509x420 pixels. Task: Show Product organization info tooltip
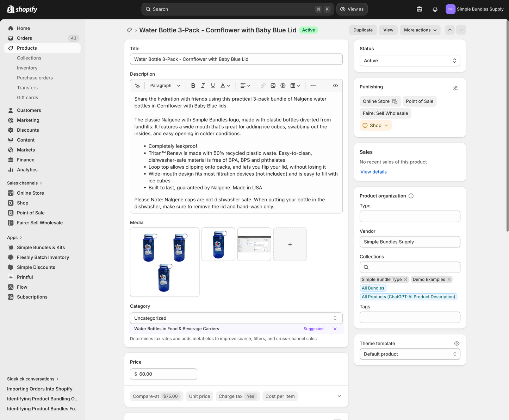411,196
